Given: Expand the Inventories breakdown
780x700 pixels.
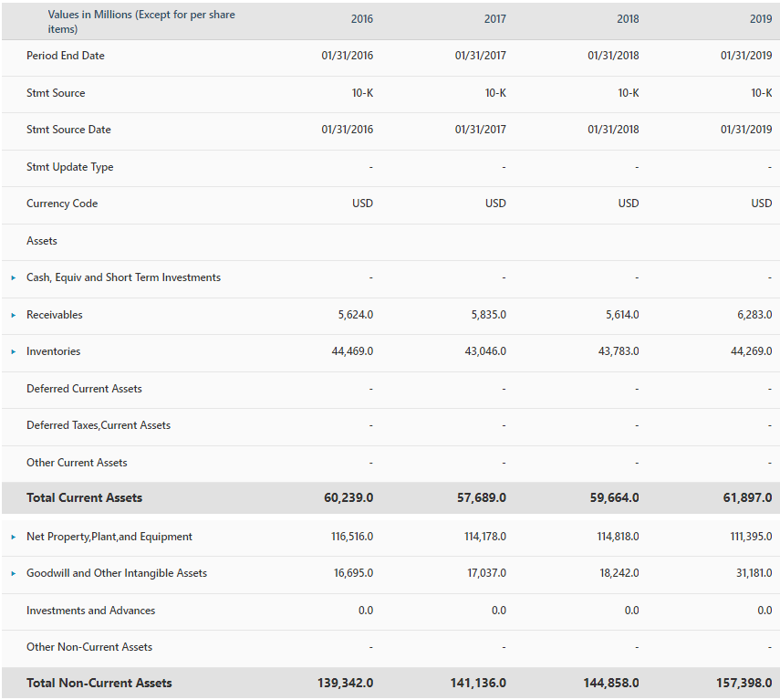Looking at the screenshot, I should [x=13, y=351].
